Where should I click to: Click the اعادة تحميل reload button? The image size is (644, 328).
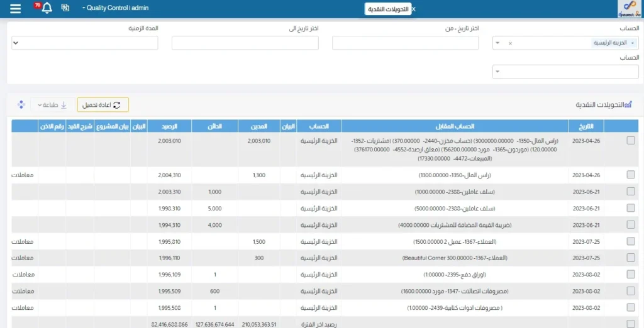(x=103, y=104)
